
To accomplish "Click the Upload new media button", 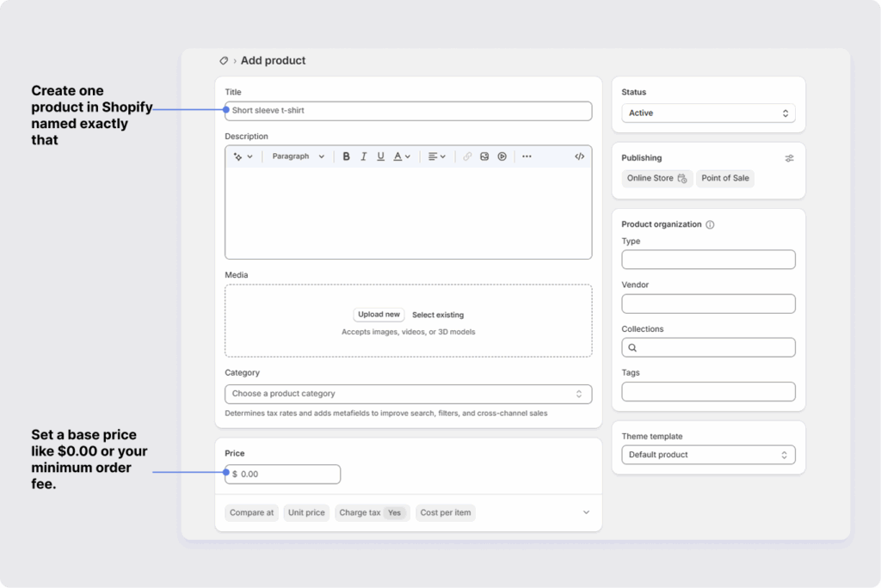I will coord(379,315).
